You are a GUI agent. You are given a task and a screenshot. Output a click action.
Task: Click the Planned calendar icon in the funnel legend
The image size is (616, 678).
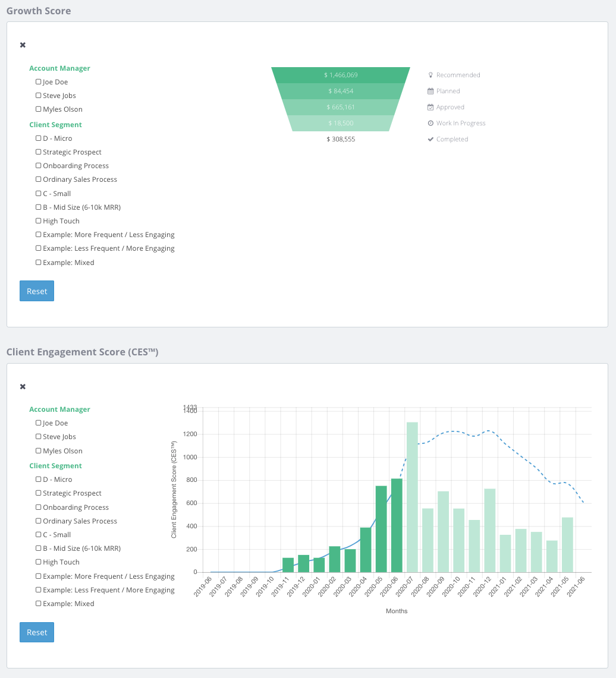(430, 92)
